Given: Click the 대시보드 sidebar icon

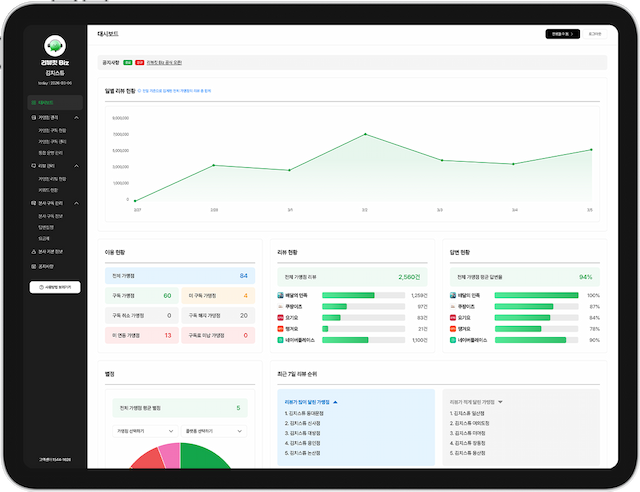Looking at the screenshot, I should click(34, 103).
